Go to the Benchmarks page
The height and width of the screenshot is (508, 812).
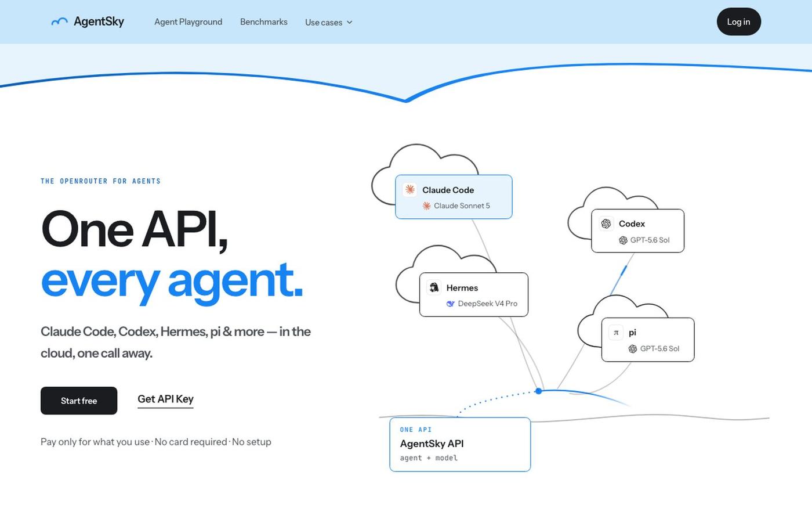(264, 21)
